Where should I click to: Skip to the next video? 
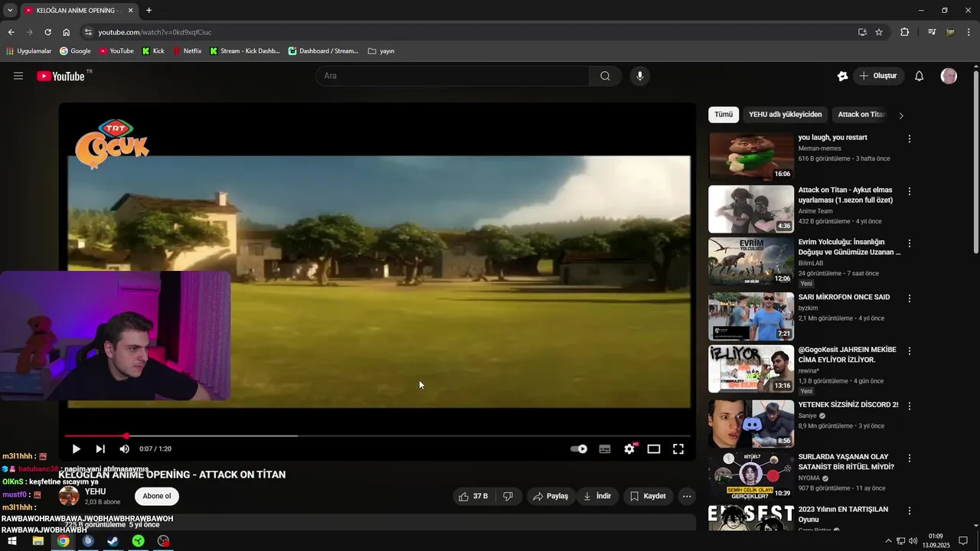click(x=100, y=449)
